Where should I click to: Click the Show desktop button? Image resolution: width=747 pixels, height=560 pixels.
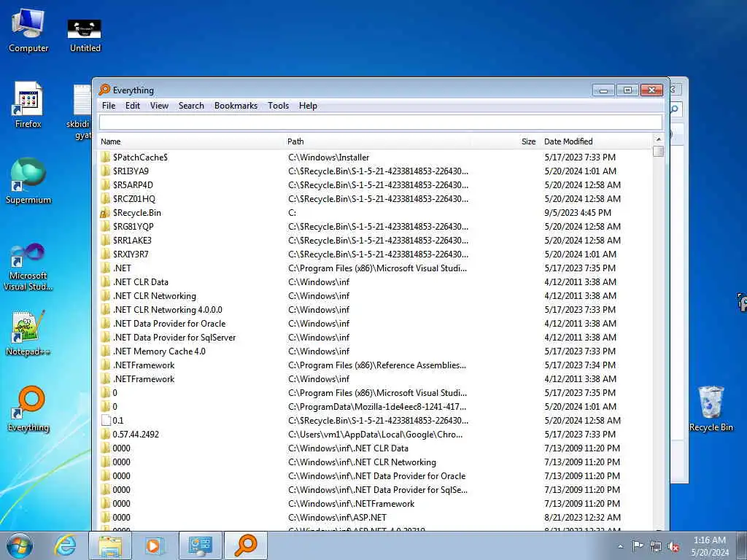[x=742, y=545]
